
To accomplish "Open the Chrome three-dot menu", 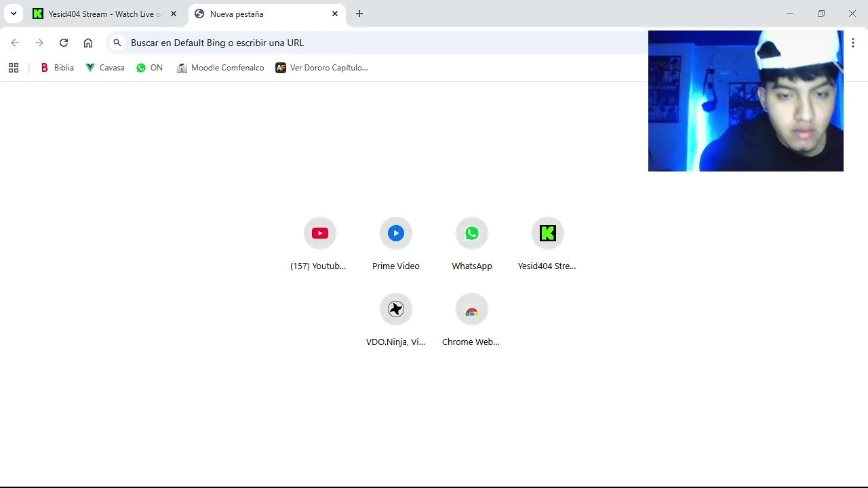I will coord(853,43).
